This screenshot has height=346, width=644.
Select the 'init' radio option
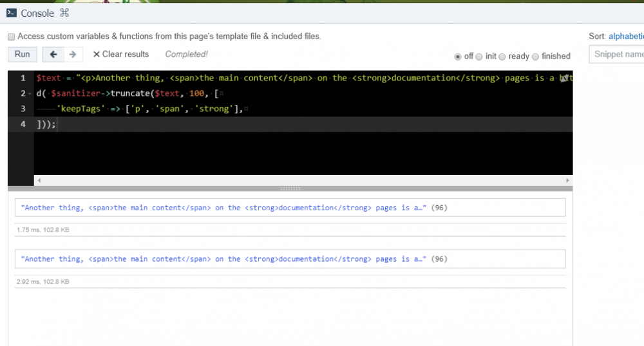pyautogui.click(x=479, y=57)
